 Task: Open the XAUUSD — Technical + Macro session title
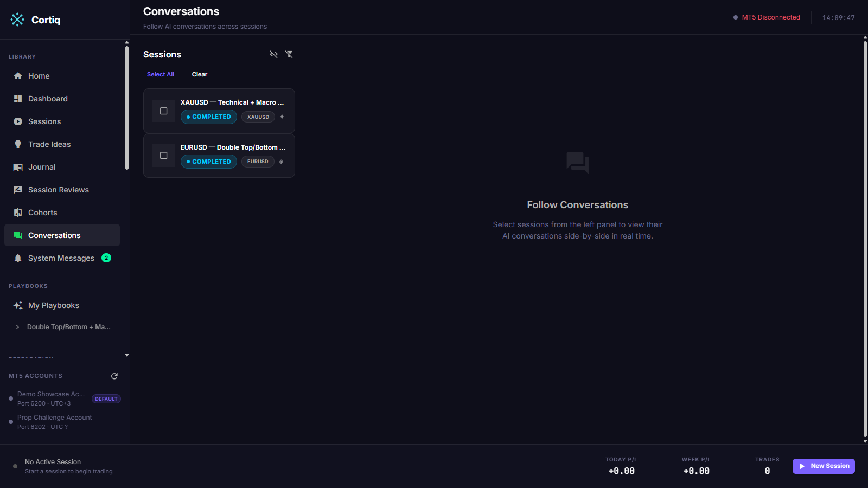point(232,102)
